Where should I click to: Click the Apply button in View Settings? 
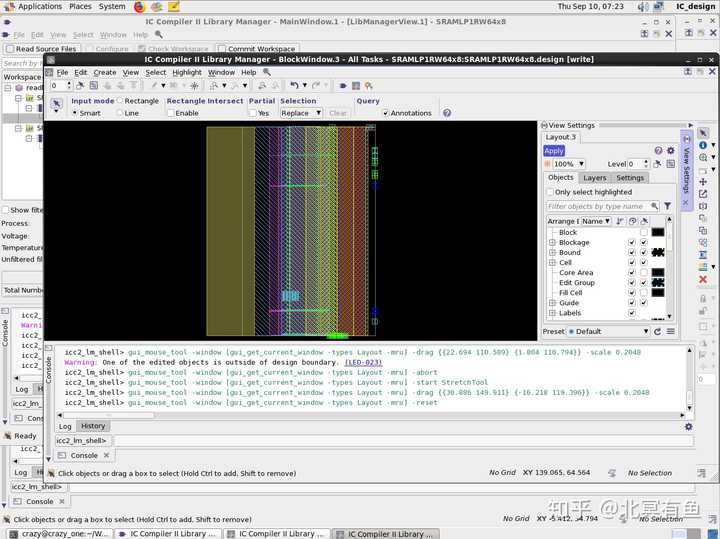tap(554, 150)
